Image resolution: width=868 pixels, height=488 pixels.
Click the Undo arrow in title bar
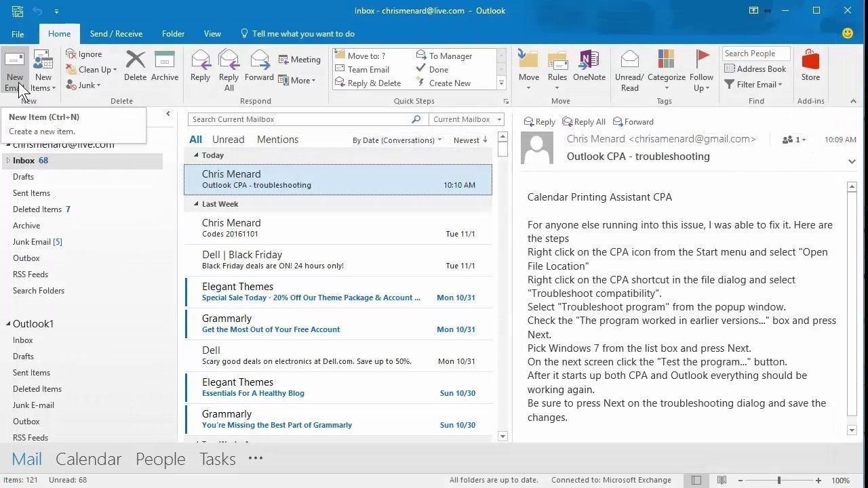pyautogui.click(x=38, y=11)
